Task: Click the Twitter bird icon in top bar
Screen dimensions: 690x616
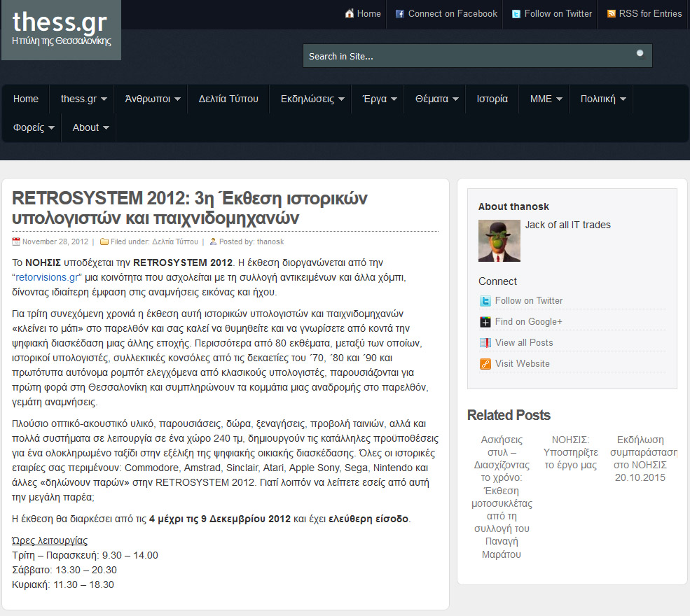Action: tap(516, 14)
